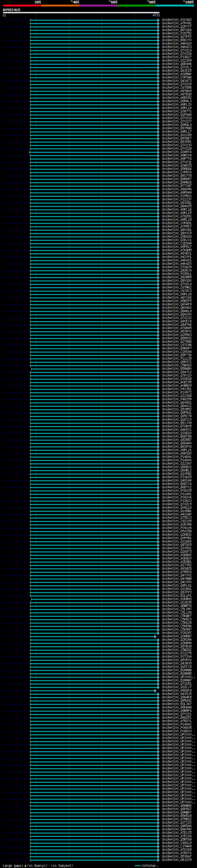Image resolution: width=197 pixels, height=868 pixels.
Task: Open hit UniRef100_P28752
Action: [177, 33]
